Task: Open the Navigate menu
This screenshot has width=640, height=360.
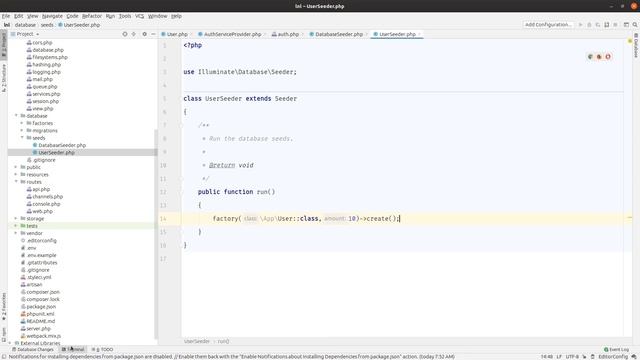Action: [x=52, y=16]
